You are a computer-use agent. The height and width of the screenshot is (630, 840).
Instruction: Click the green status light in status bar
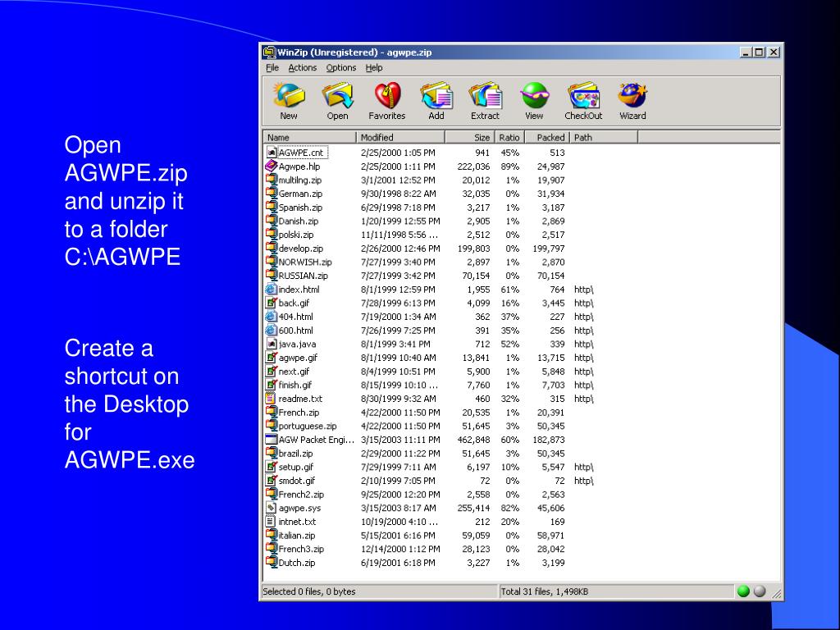point(743,591)
